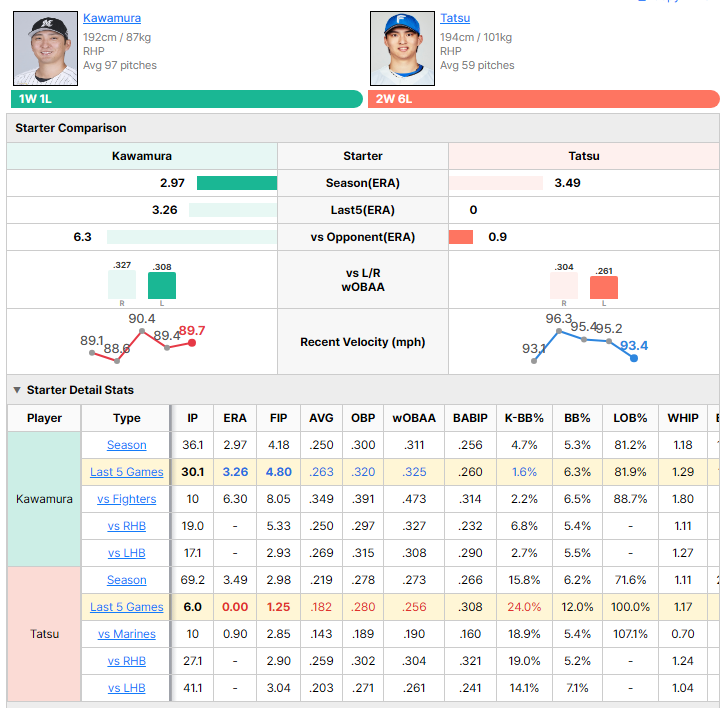Open the vs Fighters stats link
The image size is (726, 708).
click(x=126, y=499)
